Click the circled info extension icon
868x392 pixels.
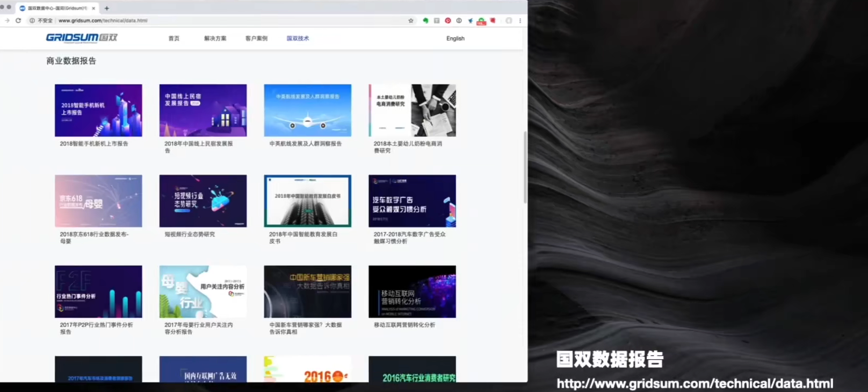459,20
